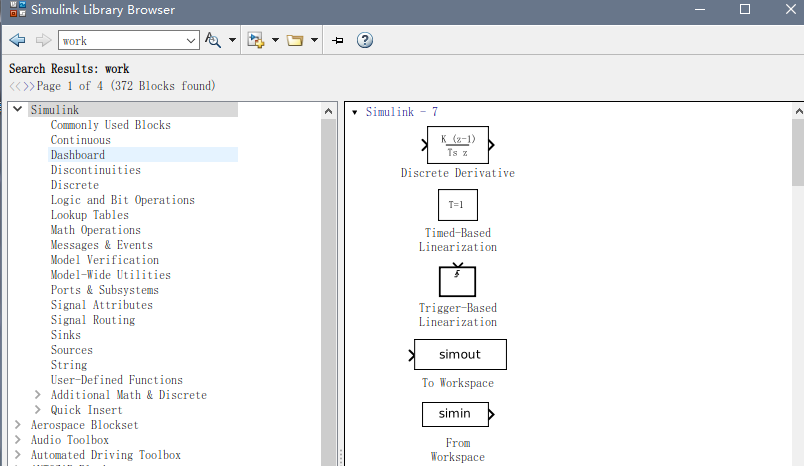Screen dimensions: 804x466
Task: Select the Simulink library root
Action: (x=55, y=110)
